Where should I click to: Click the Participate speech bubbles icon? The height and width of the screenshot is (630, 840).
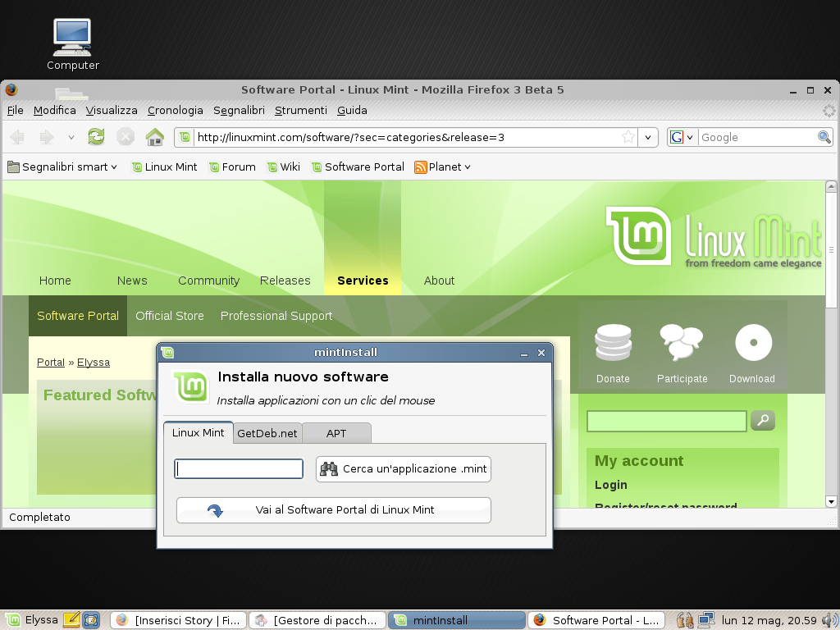click(x=682, y=342)
